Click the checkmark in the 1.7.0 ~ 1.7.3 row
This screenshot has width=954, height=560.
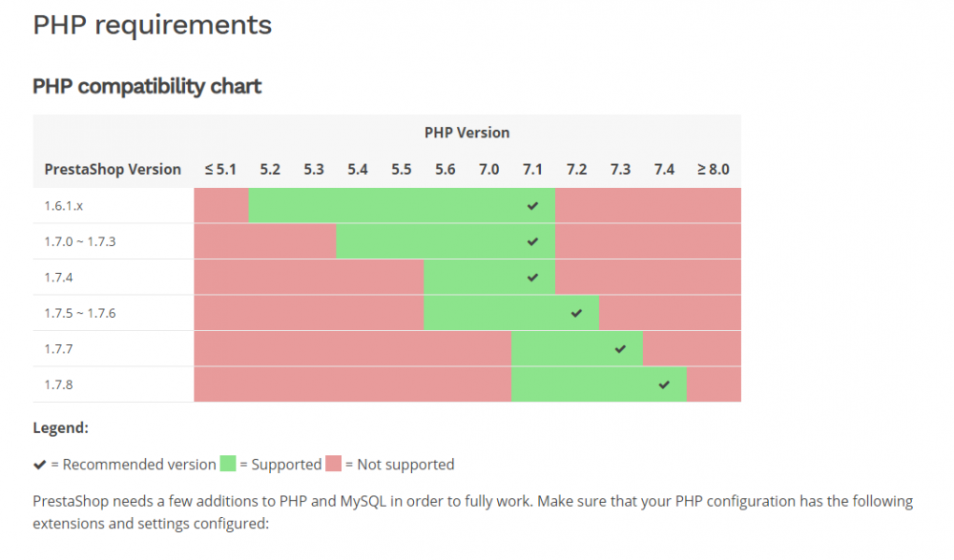point(532,241)
